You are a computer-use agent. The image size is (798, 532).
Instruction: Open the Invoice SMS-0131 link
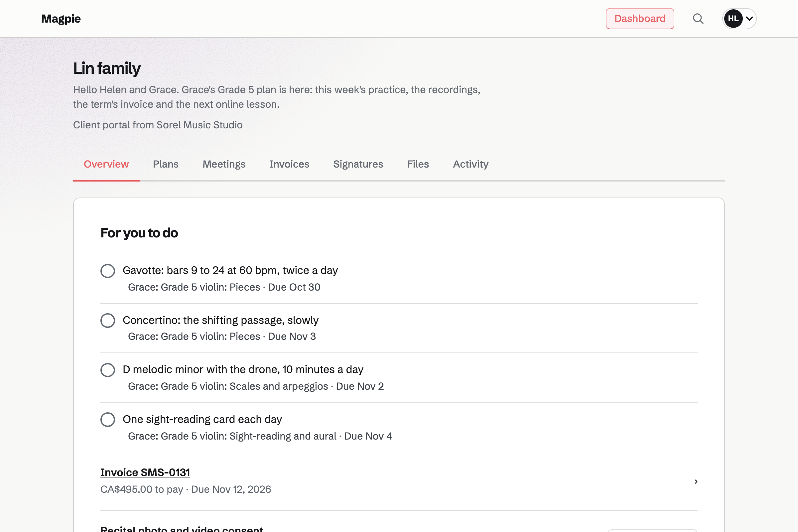[145, 472]
